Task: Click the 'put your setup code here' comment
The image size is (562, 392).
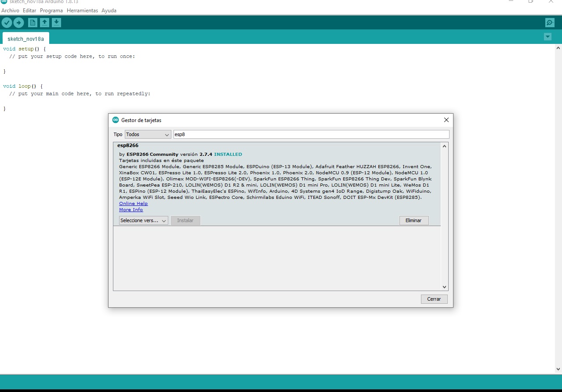Action: (72, 56)
